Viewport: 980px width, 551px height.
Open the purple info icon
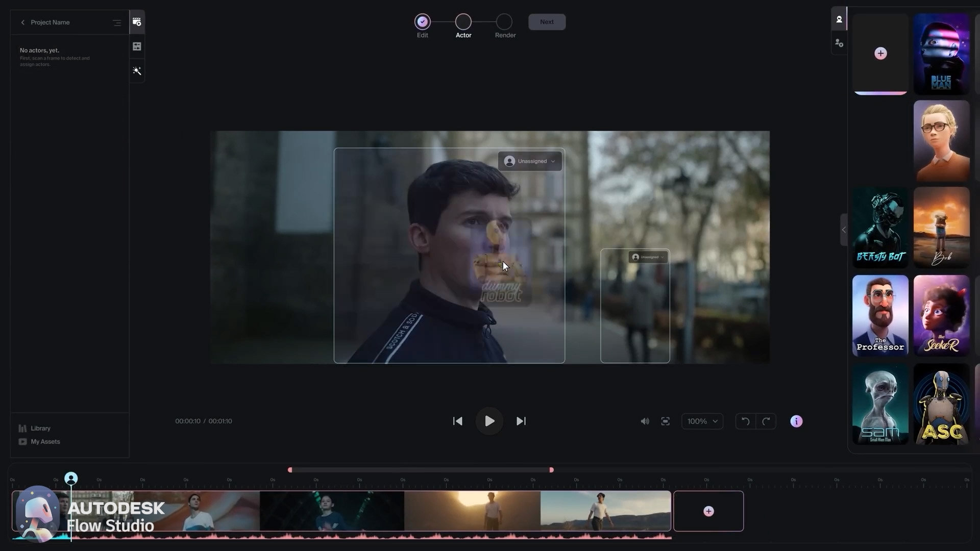(796, 421)
